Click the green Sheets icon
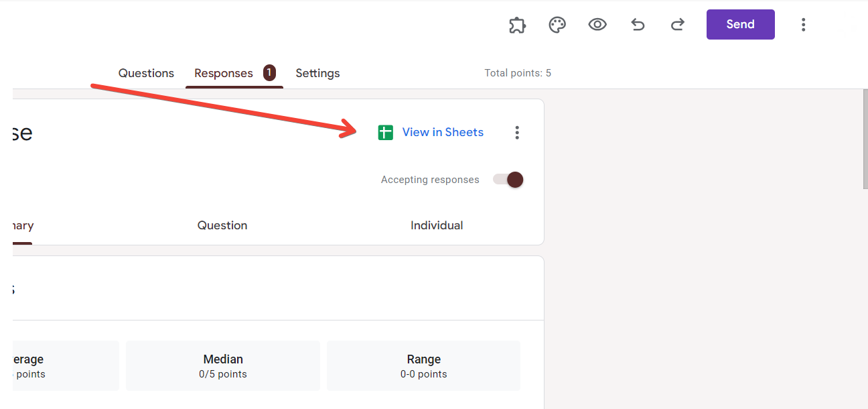The image size is (868, 409). click(385, 132)
